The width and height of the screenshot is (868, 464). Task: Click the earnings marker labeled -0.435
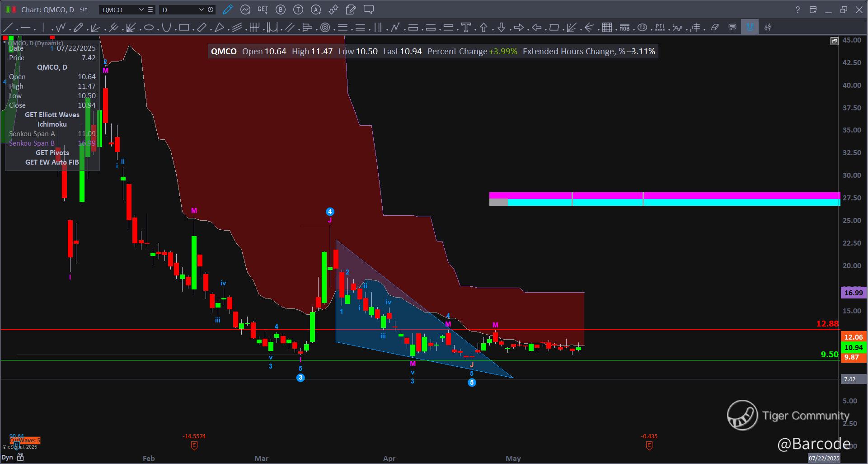649,445
